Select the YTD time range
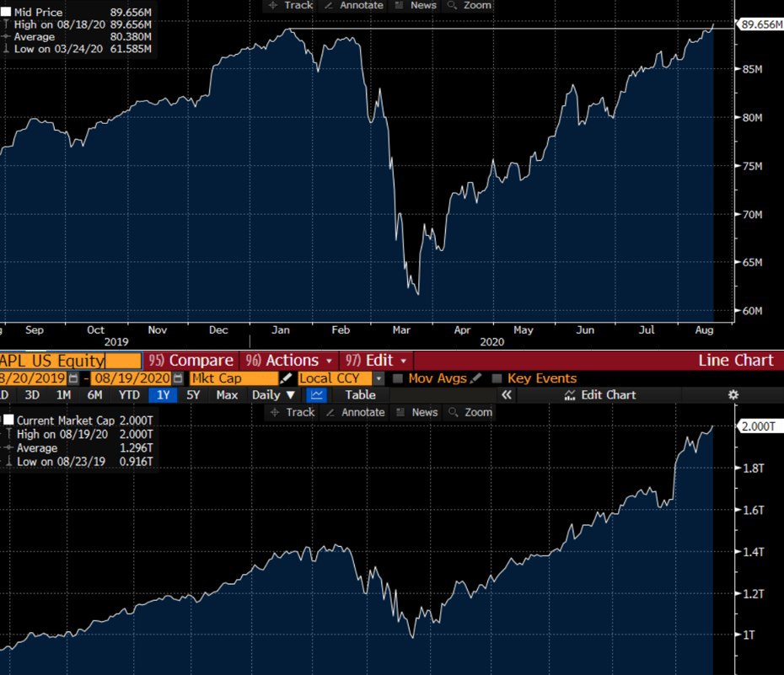The image size is (784, 675). (x=129, y=394)
